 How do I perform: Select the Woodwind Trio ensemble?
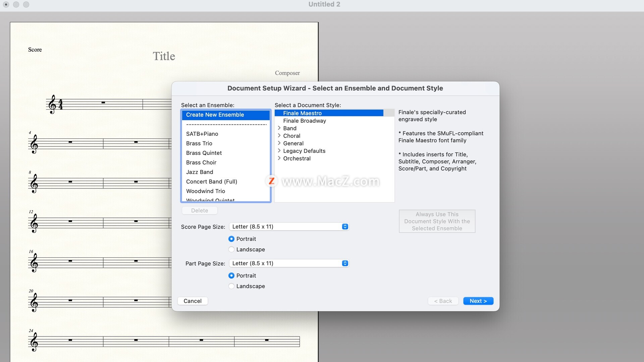tap(205, 191)
